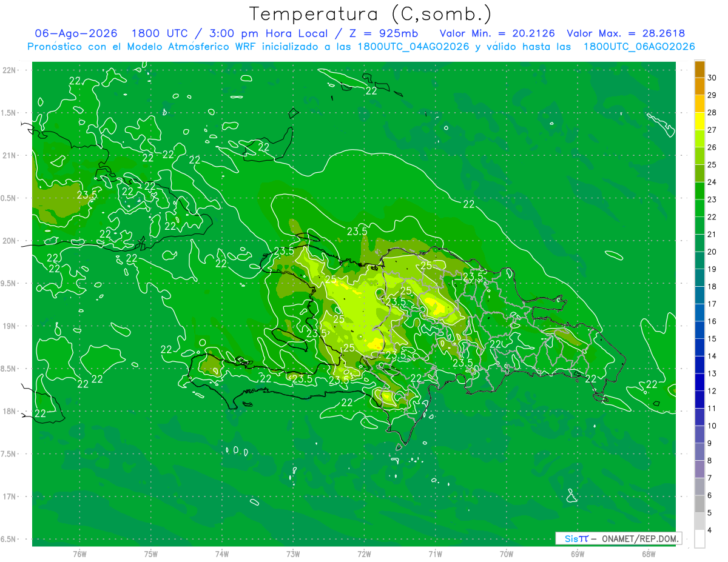
Task: Click colorbar legend value "28"
Action: 712,112
